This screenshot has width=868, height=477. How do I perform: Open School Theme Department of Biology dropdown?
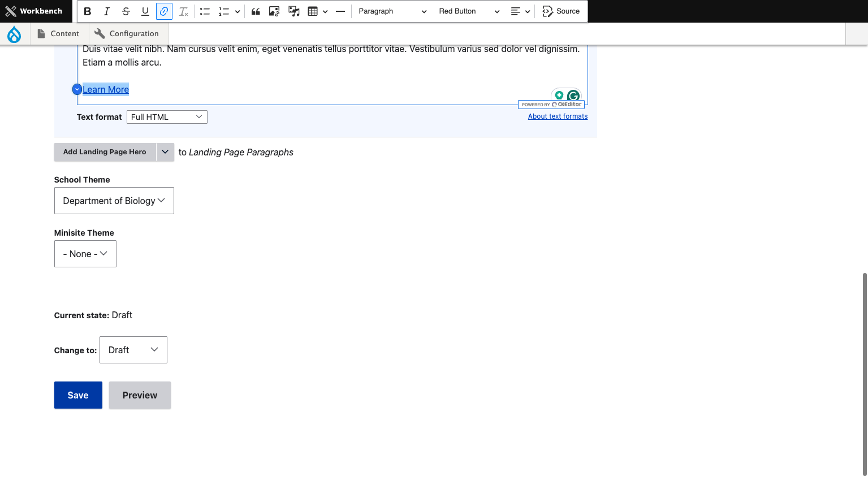pos(114,201)
